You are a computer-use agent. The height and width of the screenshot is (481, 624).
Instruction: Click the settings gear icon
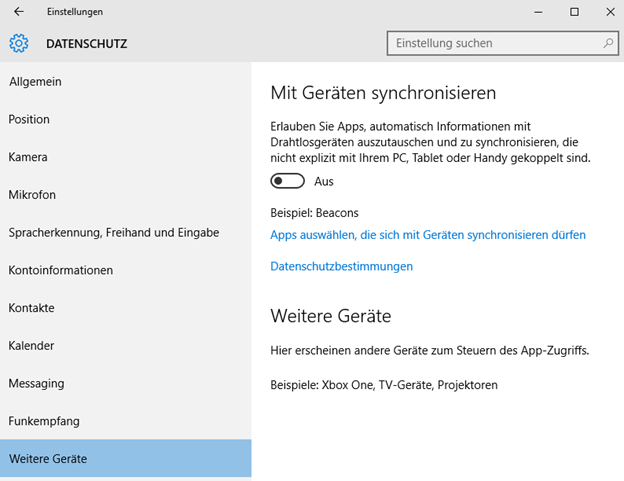pyautogui.click(x=19, y=43)
